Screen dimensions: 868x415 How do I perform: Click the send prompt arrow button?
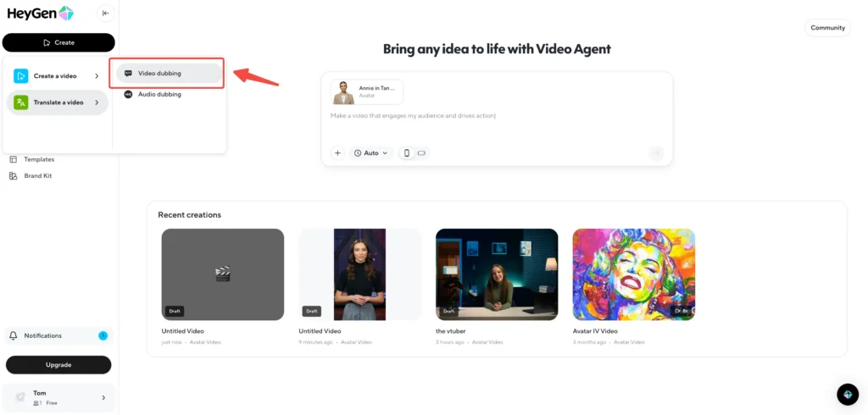[x=657, y=153]
